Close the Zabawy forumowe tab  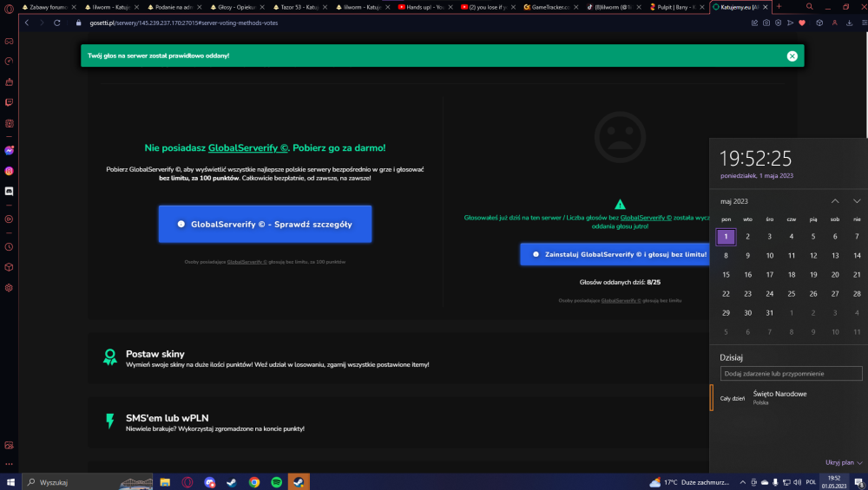coord(74,7)
